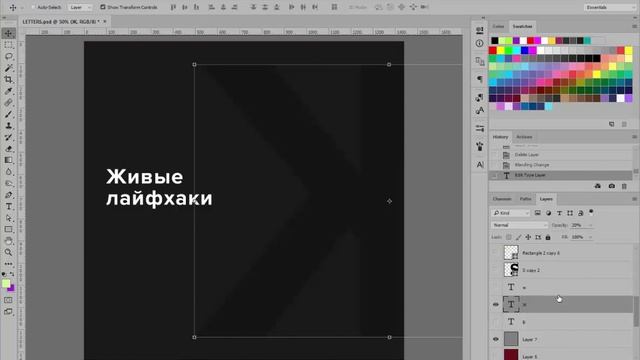Select the Blur tool
This screenshot has height=360, width=640.
tap(9, 171)
